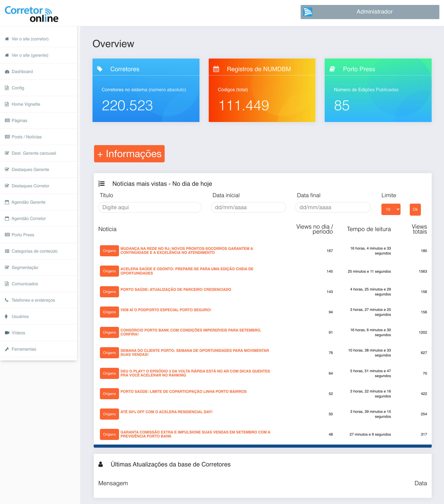Image resolution: width=444 pixels, height=504 pixels.
Task: Click the Usuários person icon
Action: coord(6,317)
